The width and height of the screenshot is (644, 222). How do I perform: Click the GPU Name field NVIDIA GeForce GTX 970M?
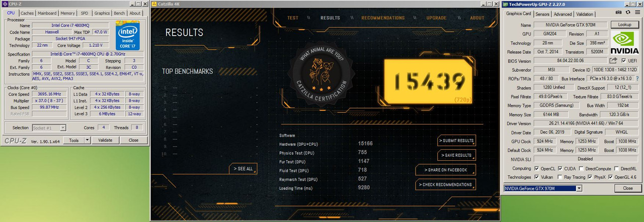pos(570,25)
